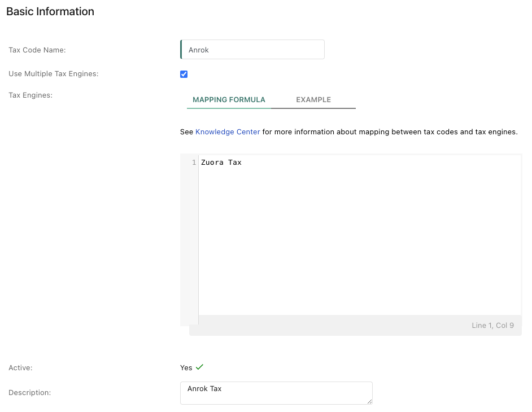Click the Active label
532x412 pixels.
click(x=20, y=368)
